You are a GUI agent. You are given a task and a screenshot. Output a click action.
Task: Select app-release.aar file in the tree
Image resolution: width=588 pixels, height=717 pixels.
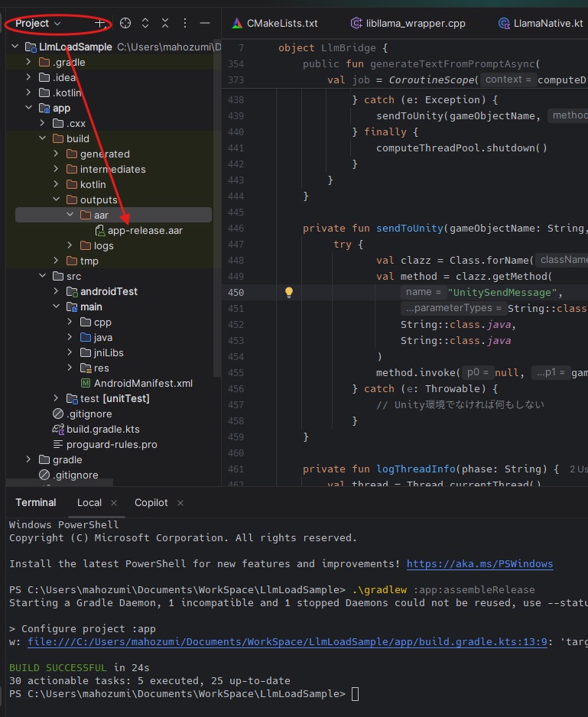(x=145, y=230)
